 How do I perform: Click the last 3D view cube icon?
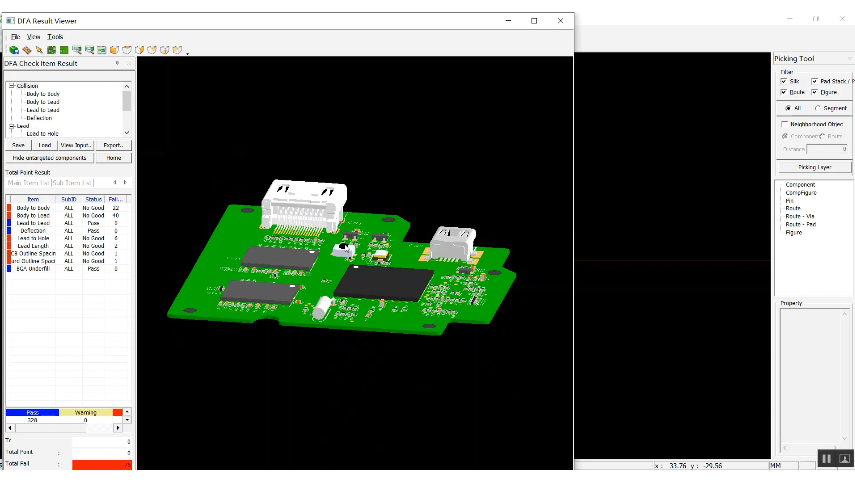pos(177,50)
